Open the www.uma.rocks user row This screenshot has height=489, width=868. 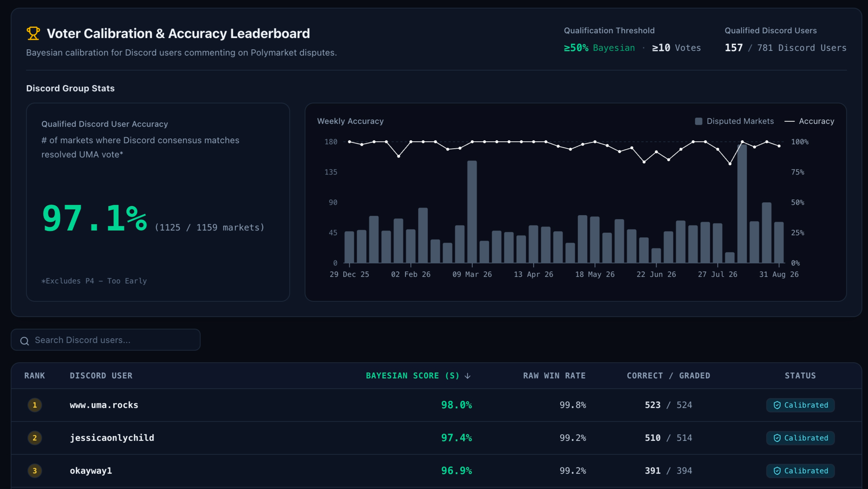click(x=436, y=405)
